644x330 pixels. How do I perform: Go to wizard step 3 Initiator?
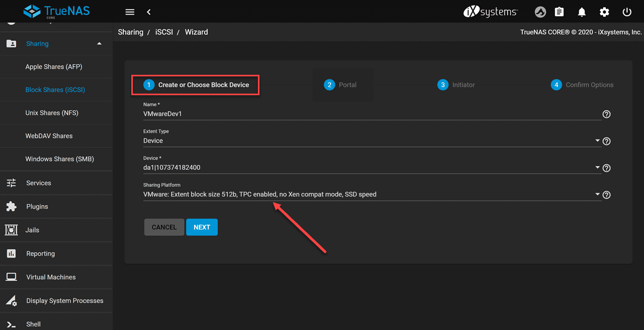[456, 85]
